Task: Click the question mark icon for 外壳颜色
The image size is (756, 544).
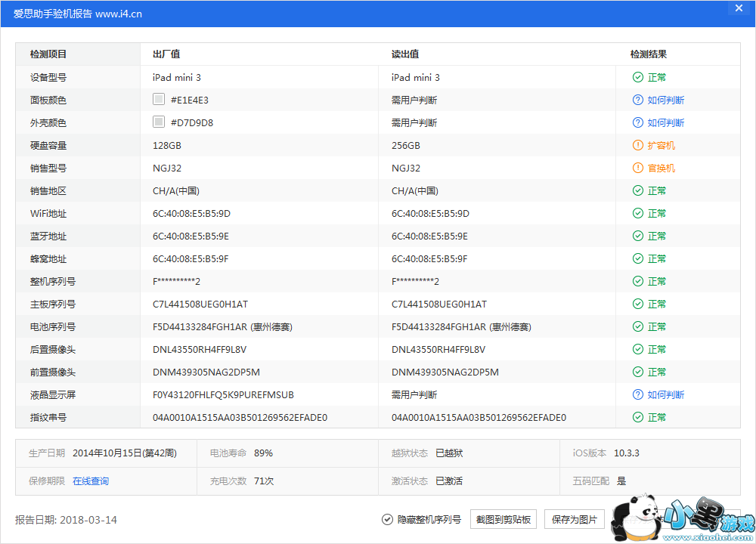Action: 637,122
